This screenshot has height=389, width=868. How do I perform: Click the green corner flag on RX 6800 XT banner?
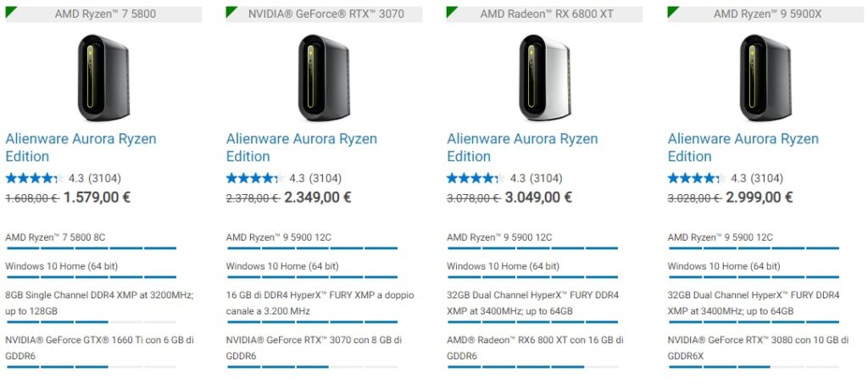pos(451,10)
